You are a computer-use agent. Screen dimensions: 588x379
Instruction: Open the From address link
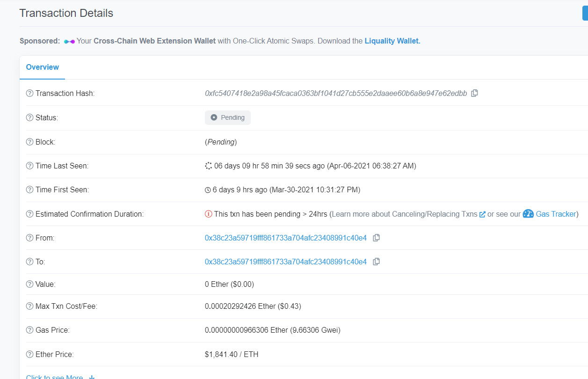(x=285, y=238)
